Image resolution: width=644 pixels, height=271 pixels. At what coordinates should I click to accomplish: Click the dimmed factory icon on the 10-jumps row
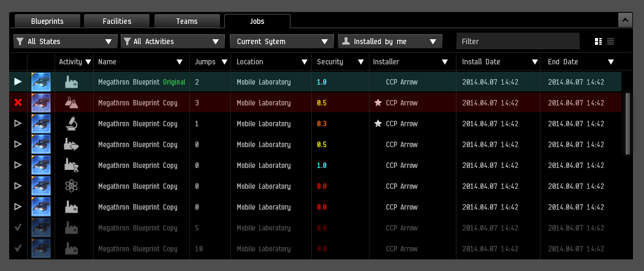tap(72, 248)
